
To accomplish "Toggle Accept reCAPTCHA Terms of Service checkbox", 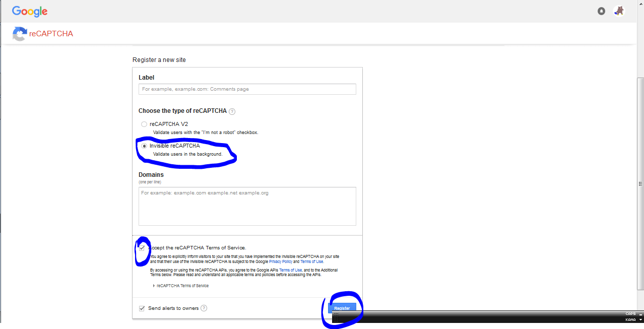I will 142,248.
